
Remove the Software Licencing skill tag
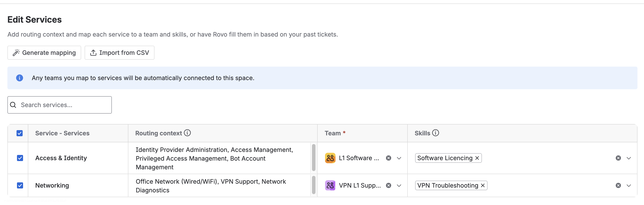pyautogui.click(x=477, y=158)
